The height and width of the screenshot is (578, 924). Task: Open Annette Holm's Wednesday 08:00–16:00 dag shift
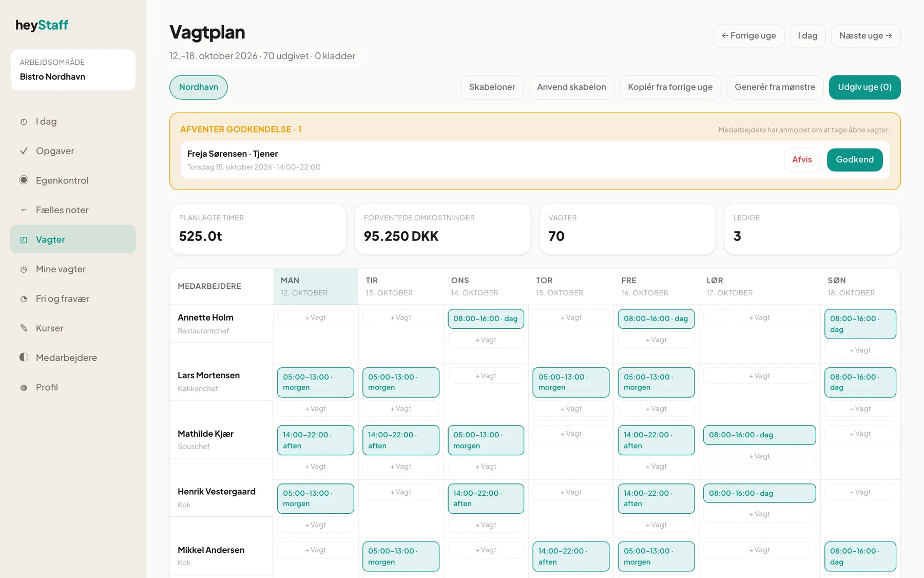[x=486, y=319]
